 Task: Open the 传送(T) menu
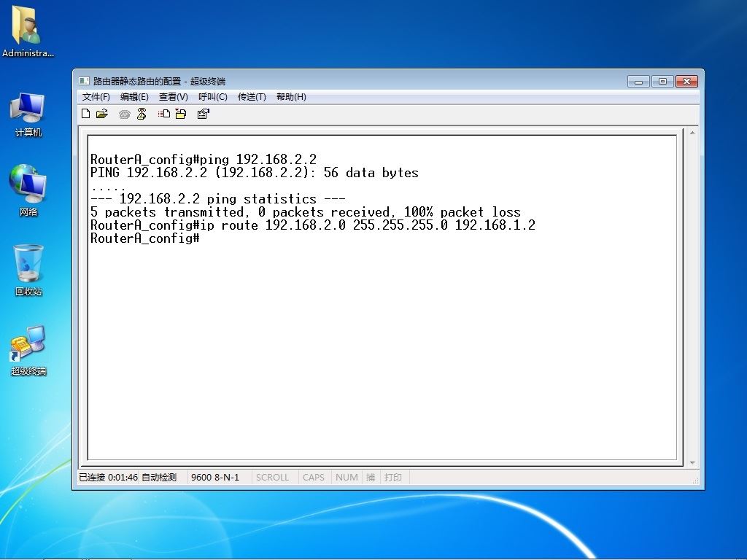(252, 97)
